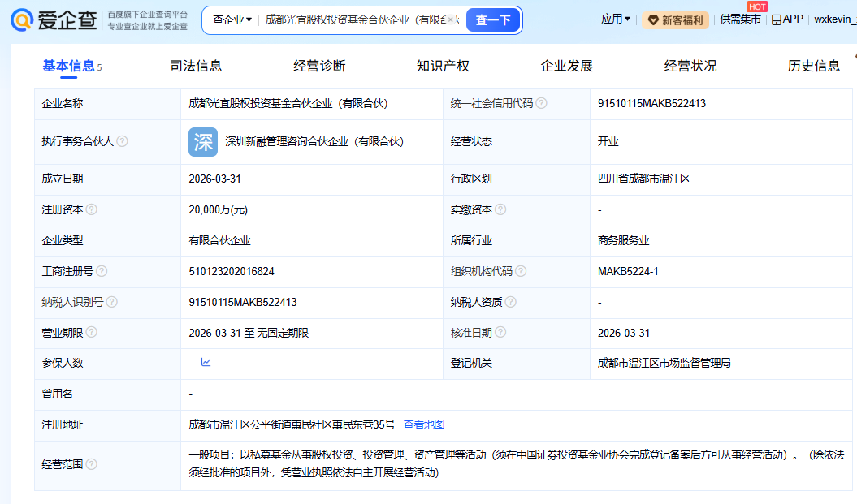857x504 pixels.
Task: Click the clear search text X icon
Action: click(x=451, y=19)
